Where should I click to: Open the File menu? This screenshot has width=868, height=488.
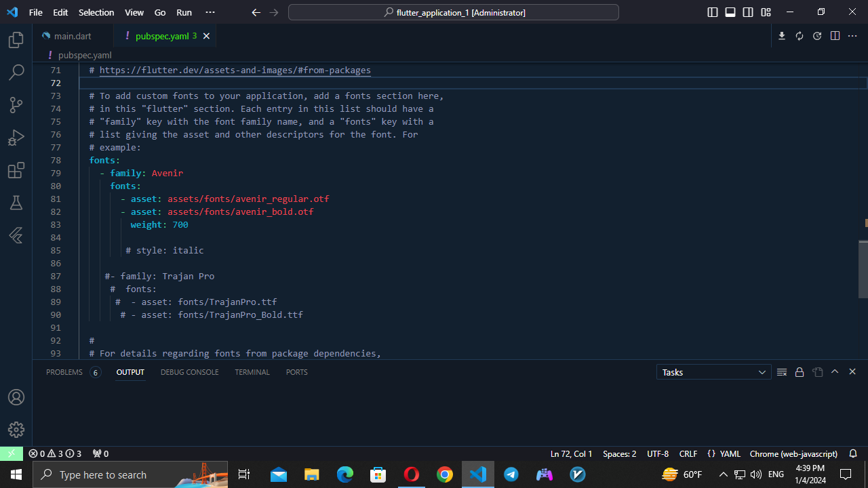[36, 12]
